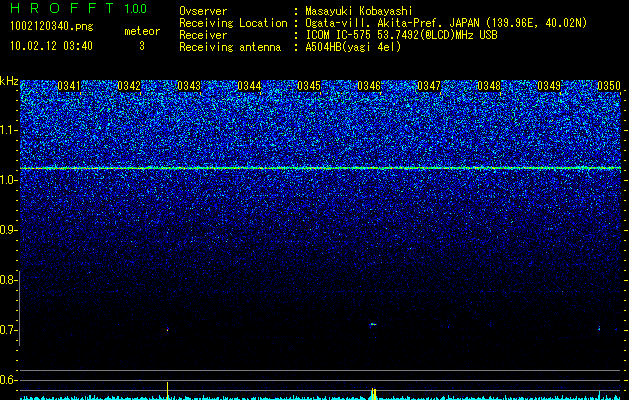Click the meteor count value 3
Viewport: 629px width, 400px height.
click(142, 46)
